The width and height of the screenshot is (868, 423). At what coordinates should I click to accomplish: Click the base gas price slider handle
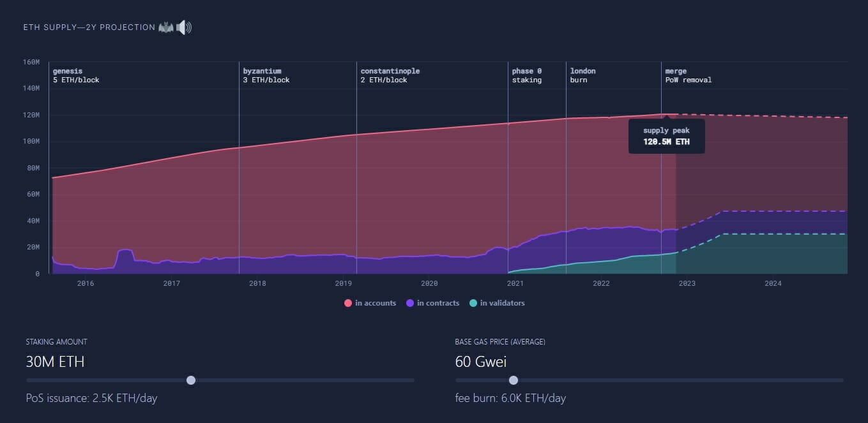[x=513, y=380]
